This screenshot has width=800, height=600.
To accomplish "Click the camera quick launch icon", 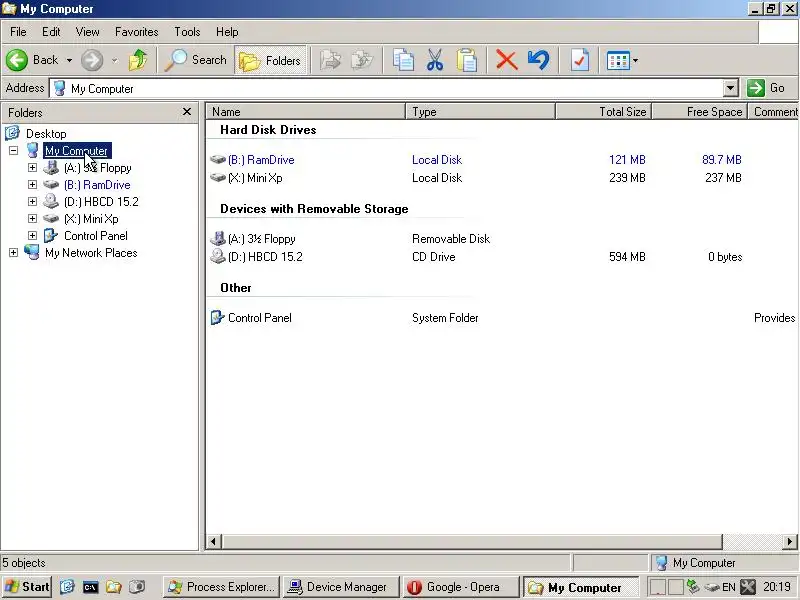I will 137,587.
